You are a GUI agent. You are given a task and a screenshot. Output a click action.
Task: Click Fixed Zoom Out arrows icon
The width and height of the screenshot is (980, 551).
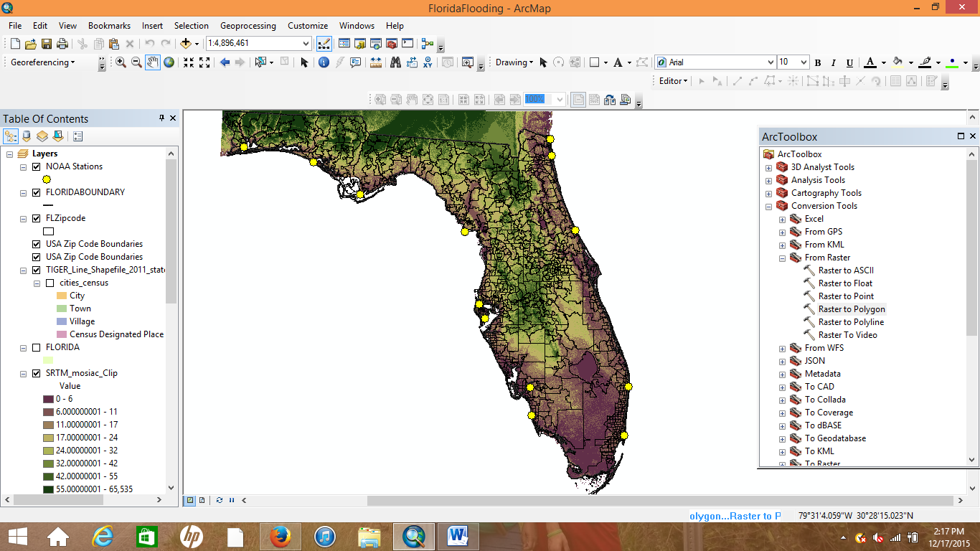pos(204,62)
